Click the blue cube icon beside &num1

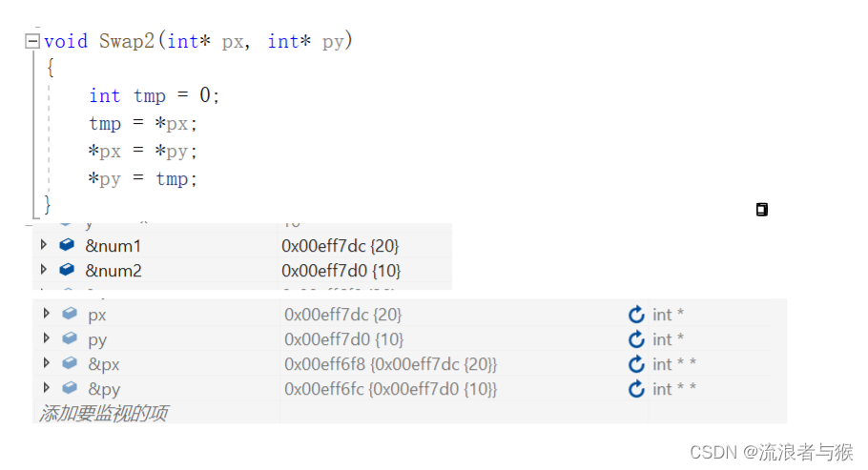[67, 244]
